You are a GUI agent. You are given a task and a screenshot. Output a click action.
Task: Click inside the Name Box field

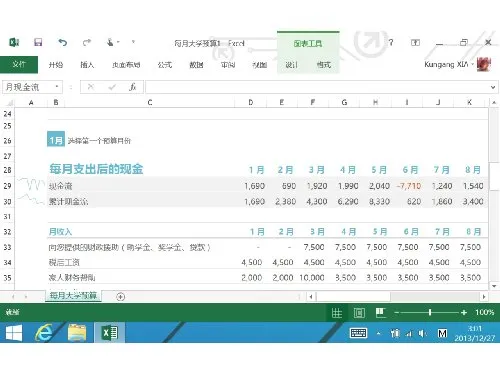click(x=28, y=87)
